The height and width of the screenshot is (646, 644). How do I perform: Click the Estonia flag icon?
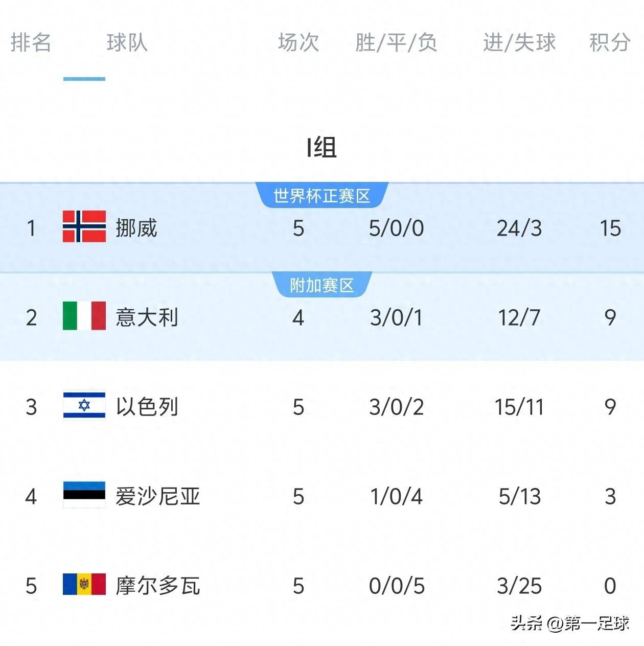pos(84,495)
